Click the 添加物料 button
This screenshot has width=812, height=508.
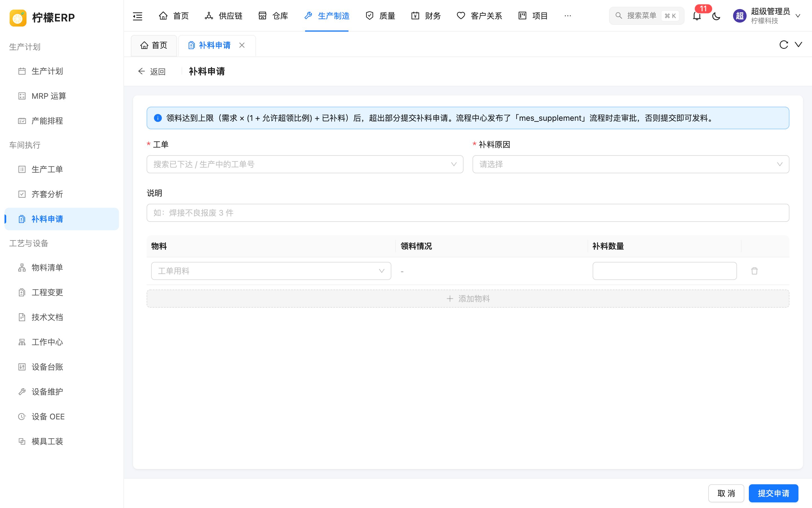(468, 299)
